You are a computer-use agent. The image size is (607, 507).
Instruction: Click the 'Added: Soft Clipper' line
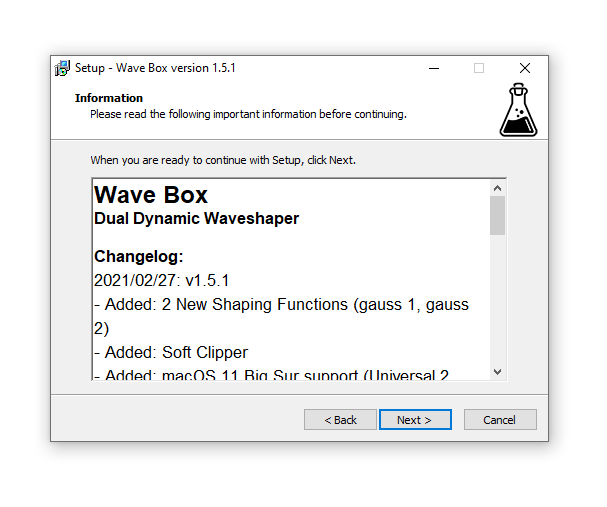point(171,353)
